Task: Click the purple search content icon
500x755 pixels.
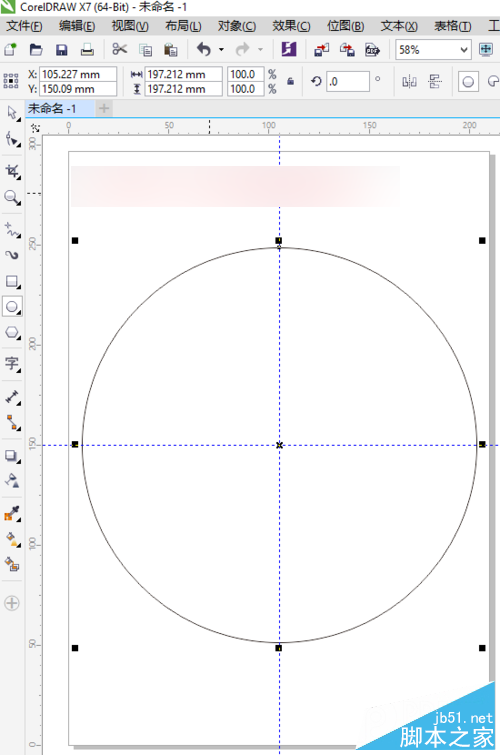Action: [x=289, y=49]
